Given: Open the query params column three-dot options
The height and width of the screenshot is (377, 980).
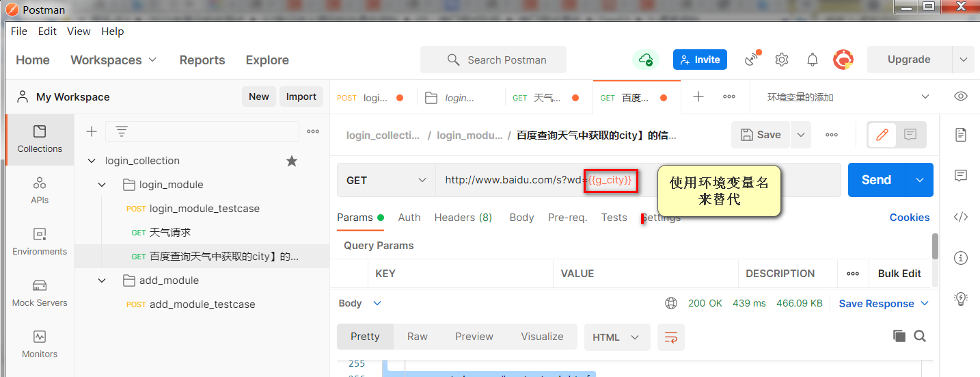Looking at the screenshot, I should (853, 274).
